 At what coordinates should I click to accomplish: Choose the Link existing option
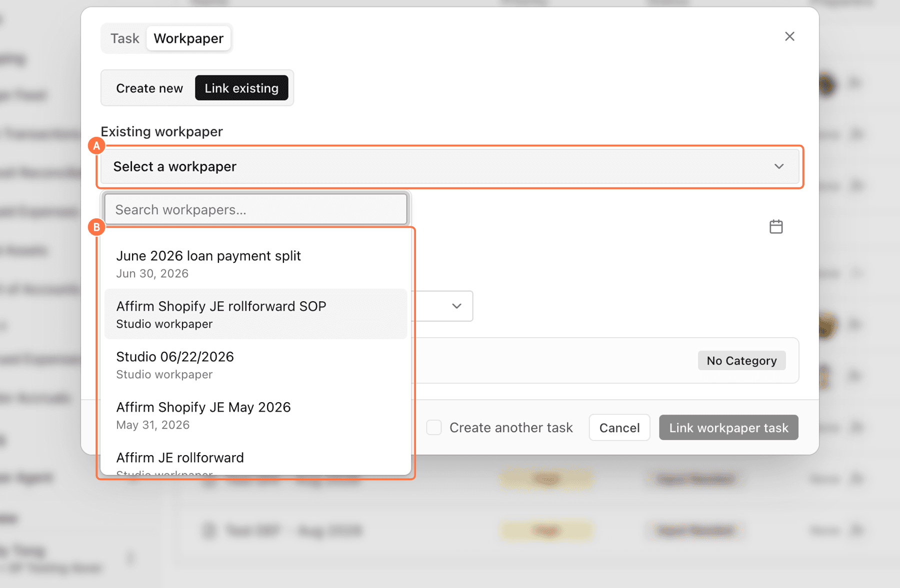(241, 88)
